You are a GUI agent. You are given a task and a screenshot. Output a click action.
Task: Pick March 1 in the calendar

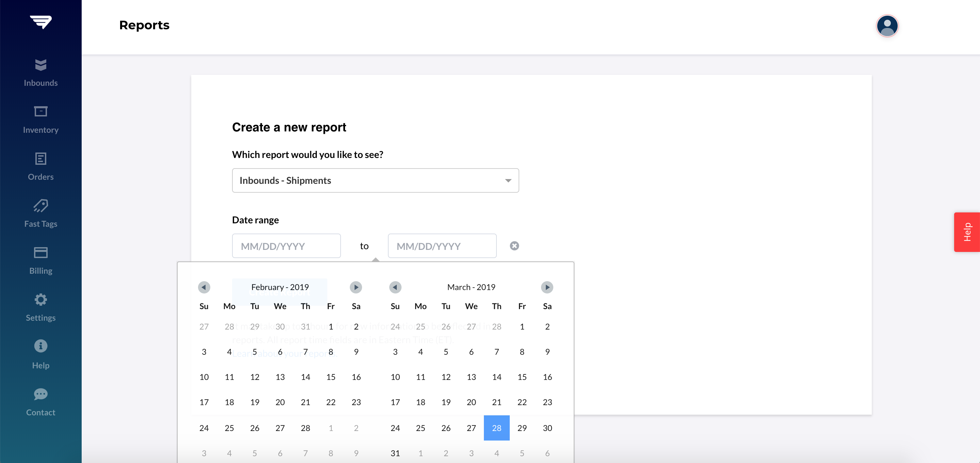point(522,327)
